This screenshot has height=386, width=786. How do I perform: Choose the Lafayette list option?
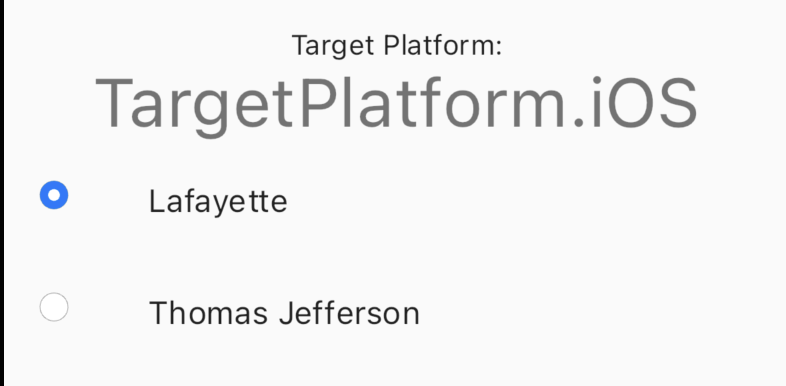393,195
